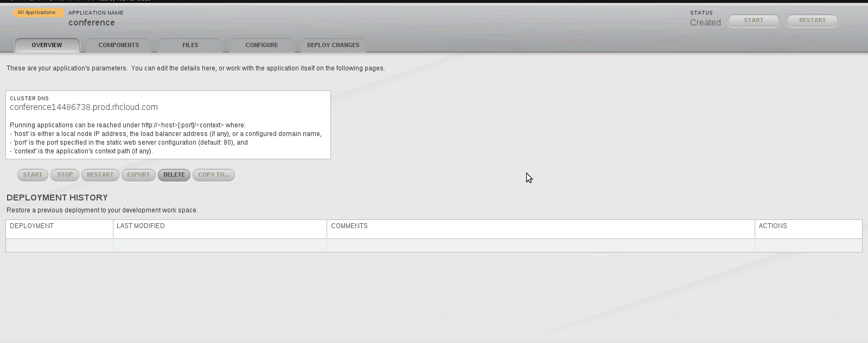Click the cluster DNS hostname text

pos(84,107)
